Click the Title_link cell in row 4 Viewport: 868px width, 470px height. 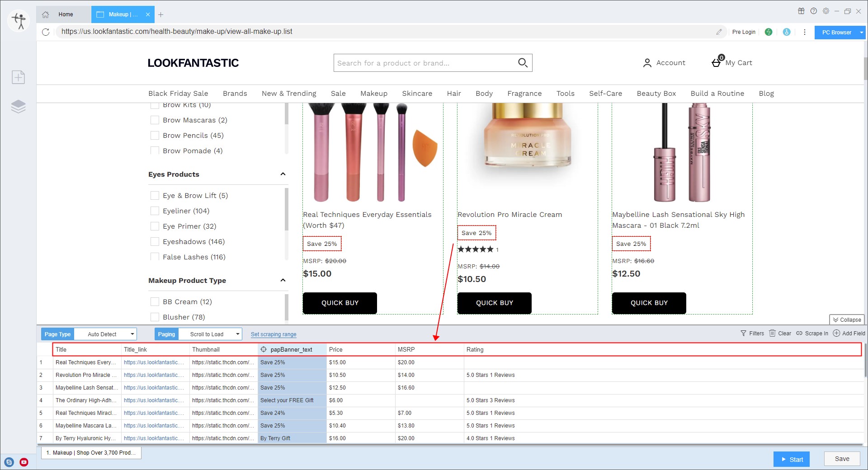click(x=155, y=400)
